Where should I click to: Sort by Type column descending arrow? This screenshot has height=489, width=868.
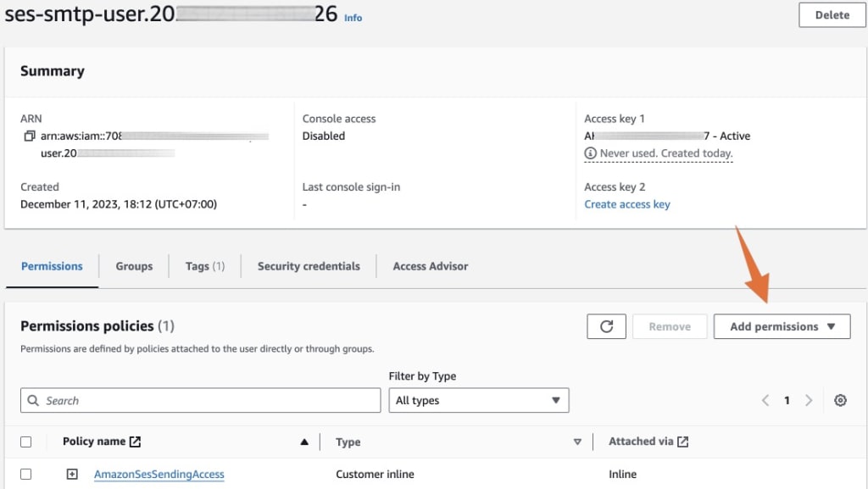point(577,442)
